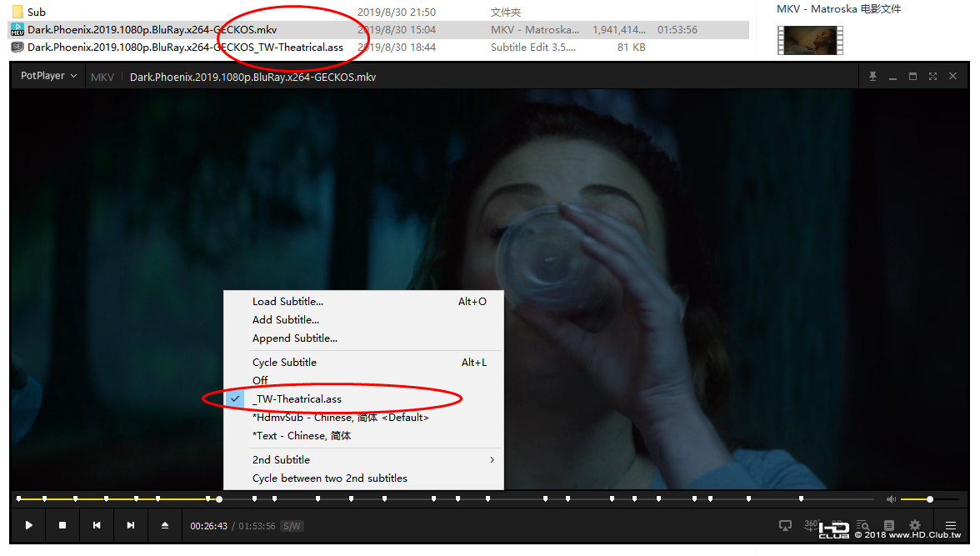Click the first chapter marker on timeline
This screenshot has height=556, width=980.
[18, 498]
